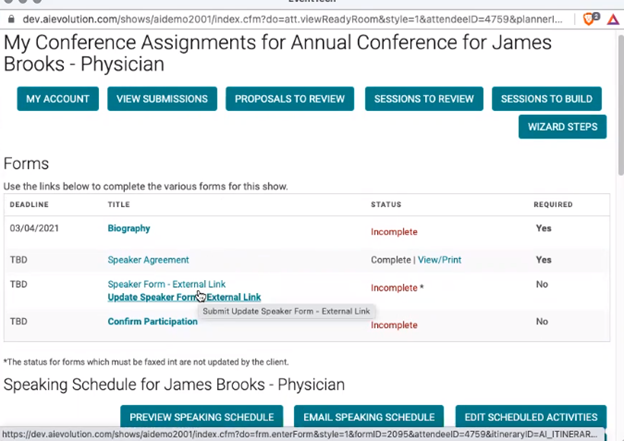This screenshot has width=624, height=441.
Task: Click Preview Speaking Schedule button
Action: coord(202,417)
